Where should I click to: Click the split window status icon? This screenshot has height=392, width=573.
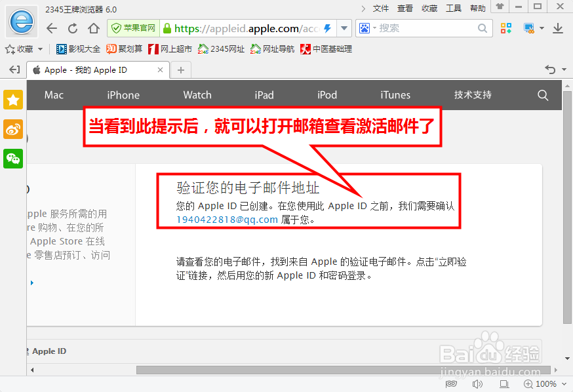click(504, 384)
